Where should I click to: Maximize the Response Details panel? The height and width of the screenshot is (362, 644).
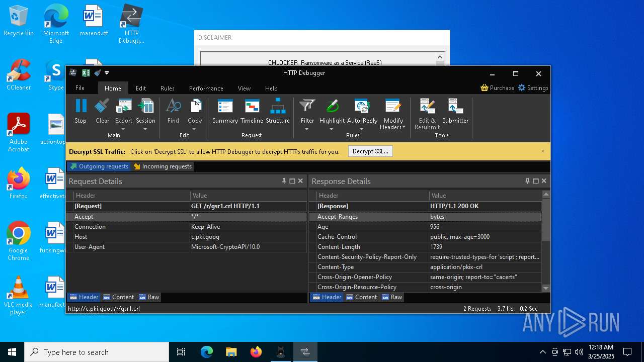pos(536,181)
